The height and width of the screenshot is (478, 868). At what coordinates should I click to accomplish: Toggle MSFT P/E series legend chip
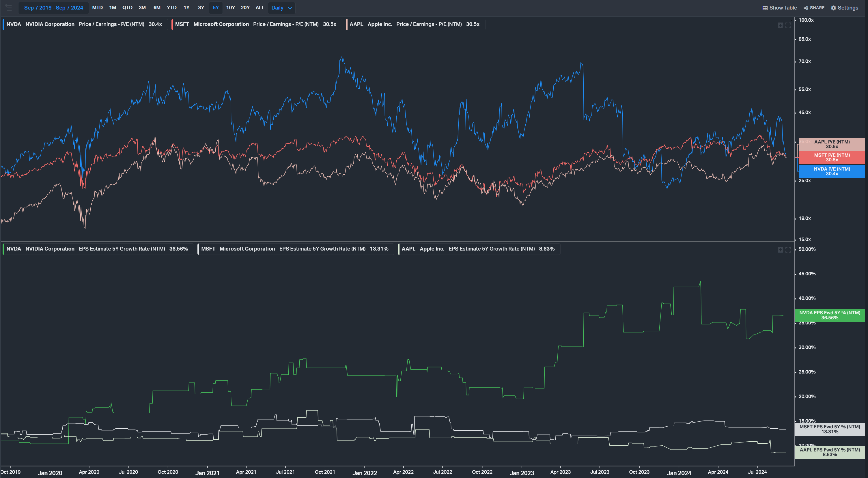coord(255,24)
